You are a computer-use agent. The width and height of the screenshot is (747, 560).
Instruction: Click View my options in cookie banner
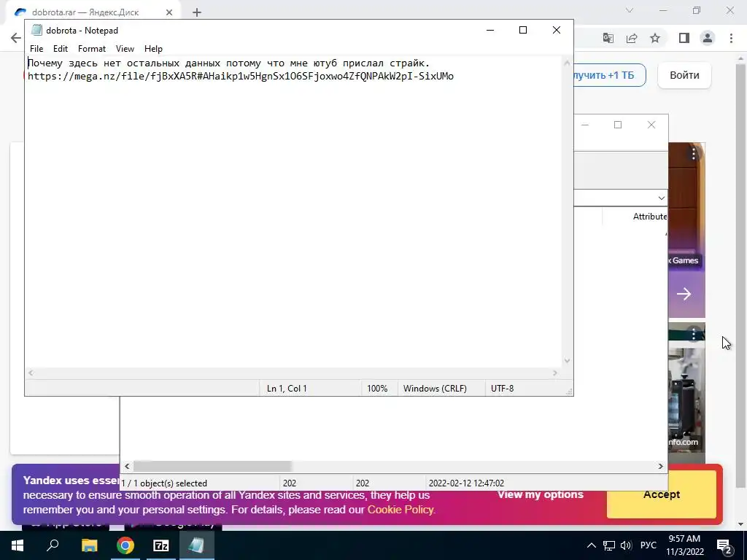[x=541, y=494]
